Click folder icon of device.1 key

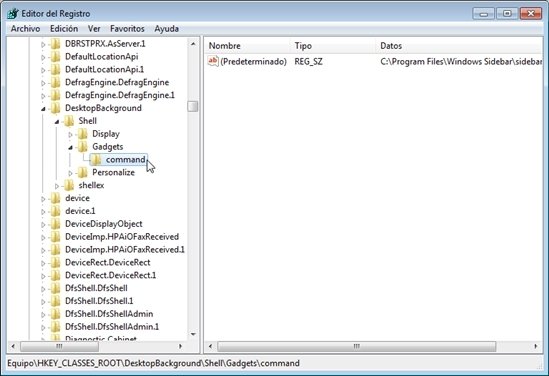pyautogui.click(x=55, y=211)
